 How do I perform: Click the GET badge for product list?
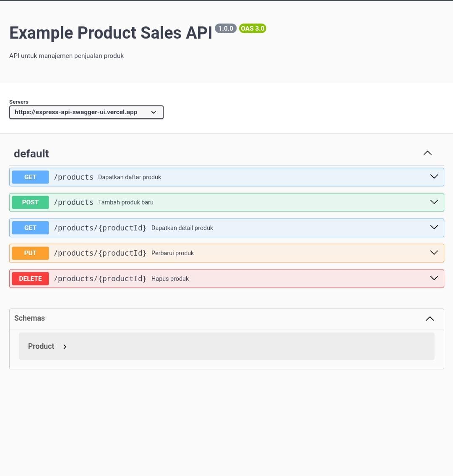tap(30, 177)
